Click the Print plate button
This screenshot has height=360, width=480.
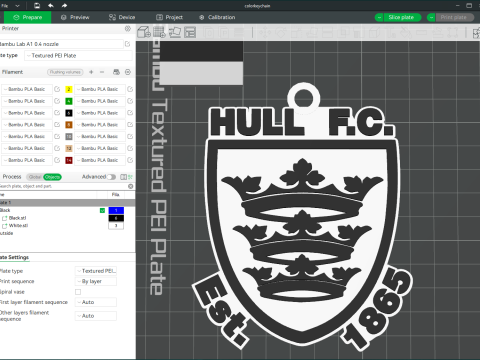[x=454, y=17]
